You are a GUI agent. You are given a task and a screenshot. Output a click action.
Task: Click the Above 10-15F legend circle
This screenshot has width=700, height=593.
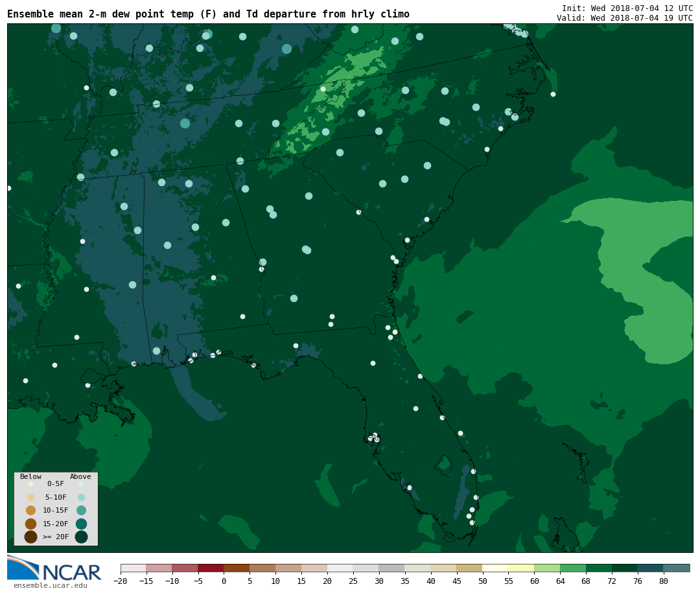coord(81,510)
